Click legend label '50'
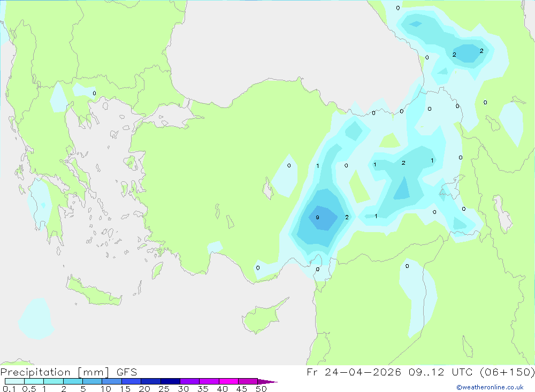This screenshot has height=392, width=535. click(262, 389)
